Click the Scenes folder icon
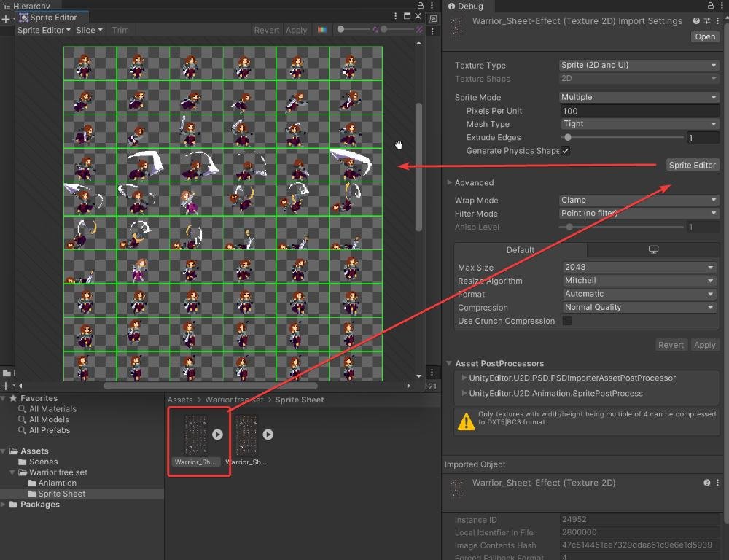729x560 pixels. 23,462
